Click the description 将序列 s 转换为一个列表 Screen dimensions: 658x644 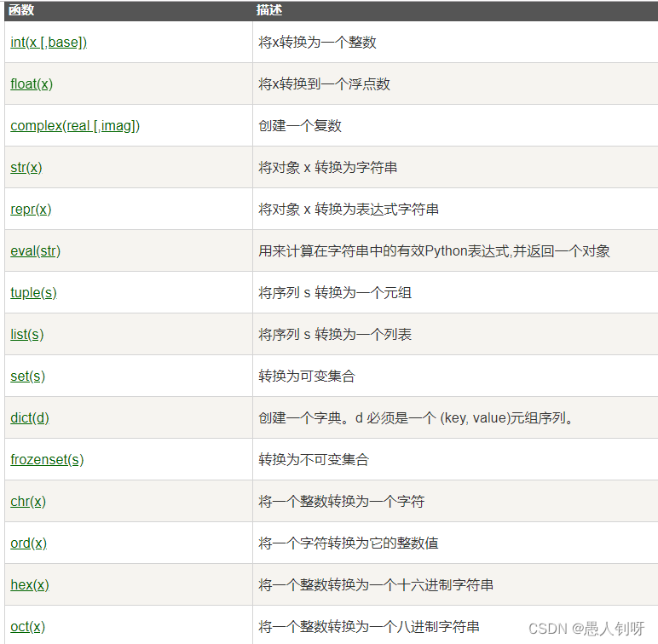click(x=335, y=334)
